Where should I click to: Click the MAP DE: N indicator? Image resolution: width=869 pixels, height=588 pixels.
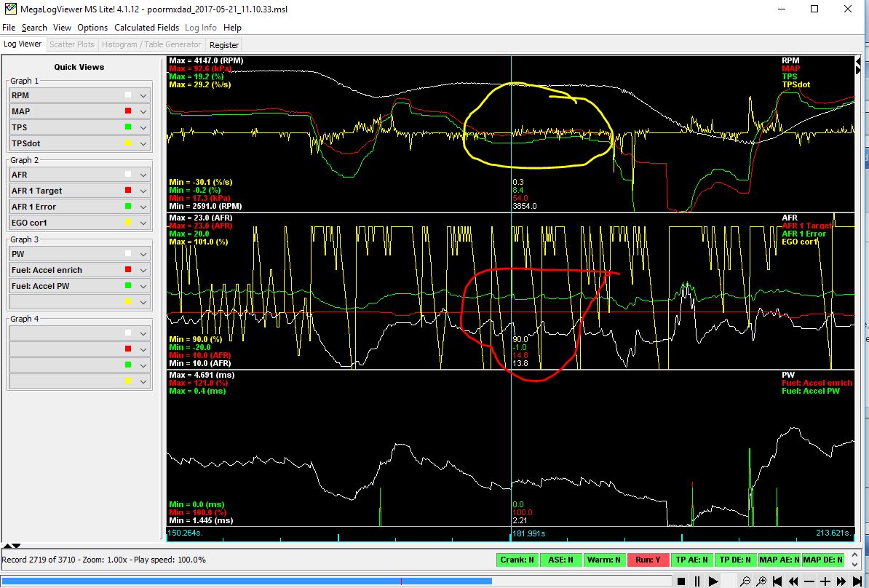coord(822,560)
